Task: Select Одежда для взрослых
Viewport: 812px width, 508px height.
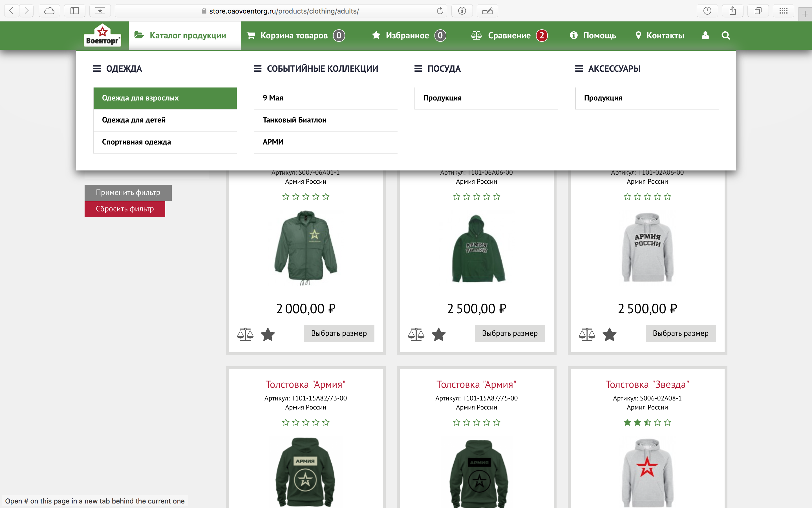Action: pyautogui.click(x=165, y=98)
